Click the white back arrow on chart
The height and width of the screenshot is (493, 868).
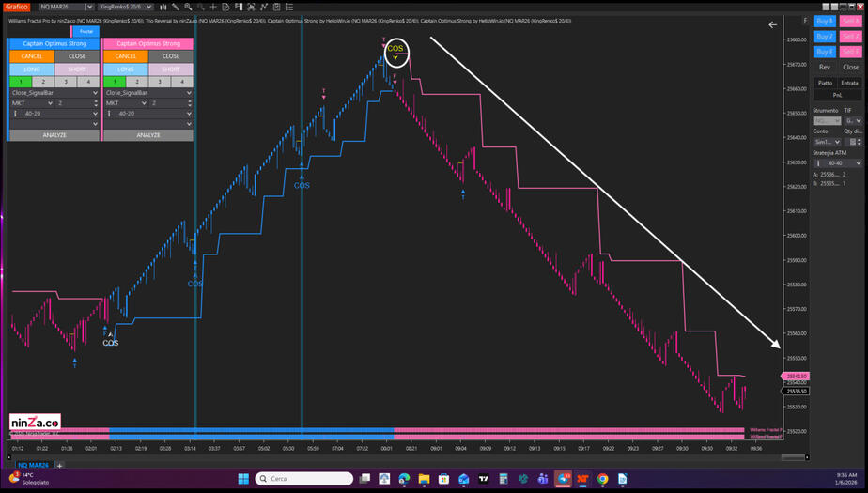pos(773,25)
